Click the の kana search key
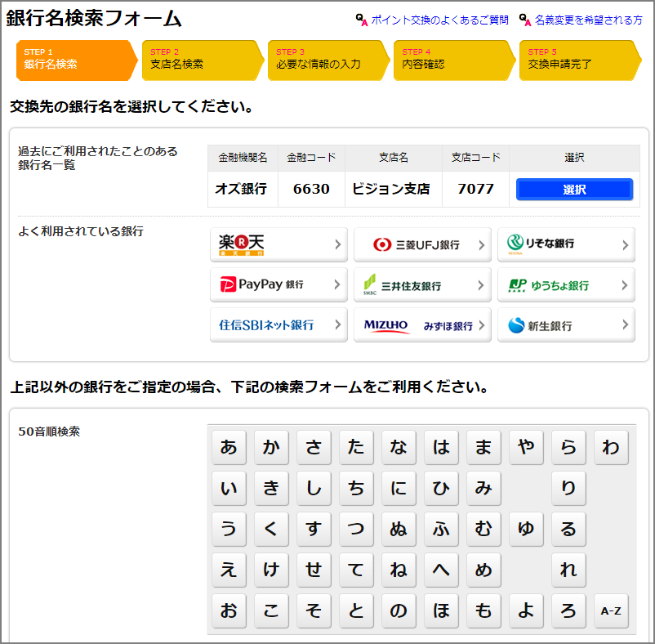This screenshot has width=655, height=644. [x=399, y=611]
